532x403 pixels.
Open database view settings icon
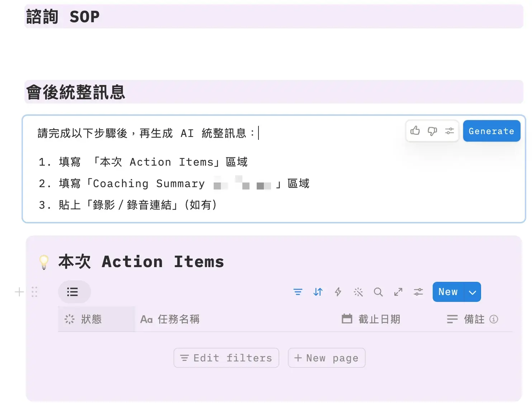click(418, 292)
